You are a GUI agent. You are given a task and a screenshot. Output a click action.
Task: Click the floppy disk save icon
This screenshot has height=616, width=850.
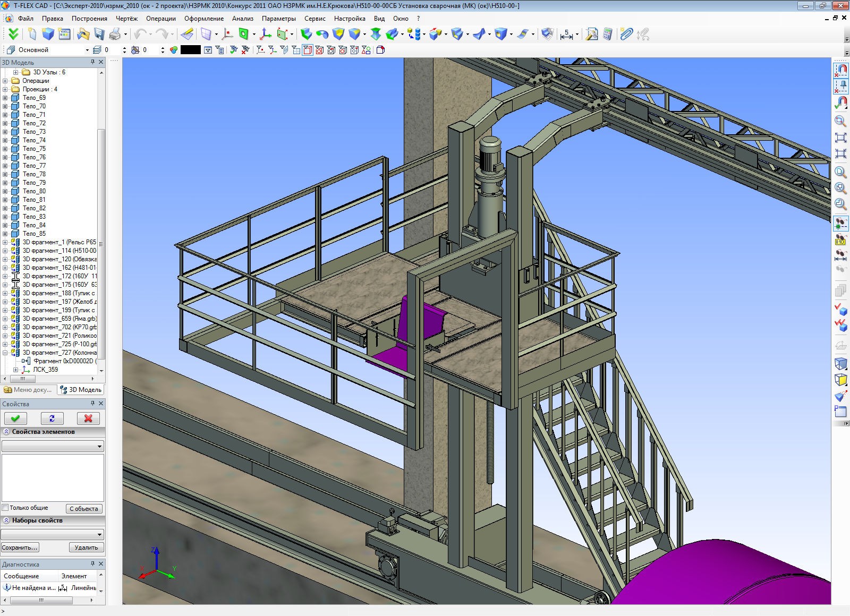click(x=99, y=35)
